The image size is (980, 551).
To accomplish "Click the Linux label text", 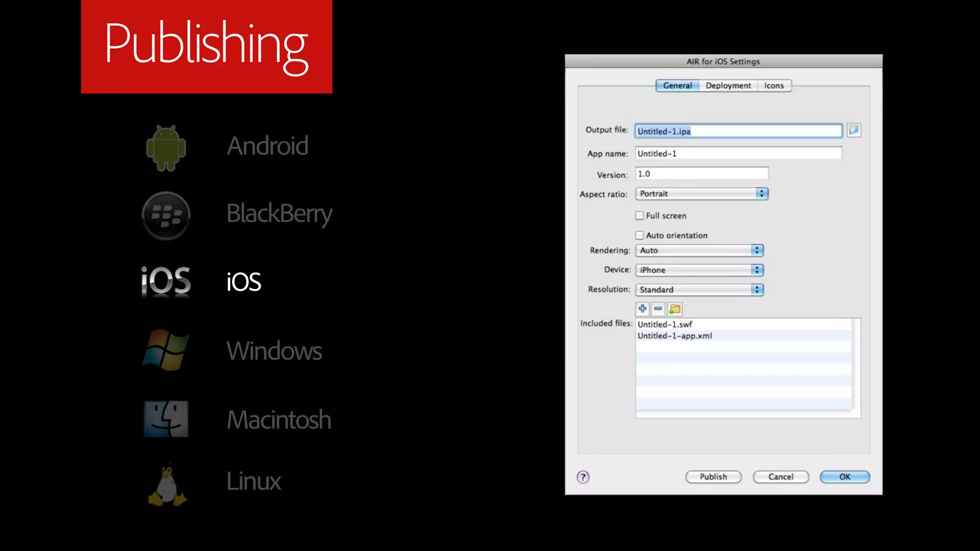I will coord(254,481).
